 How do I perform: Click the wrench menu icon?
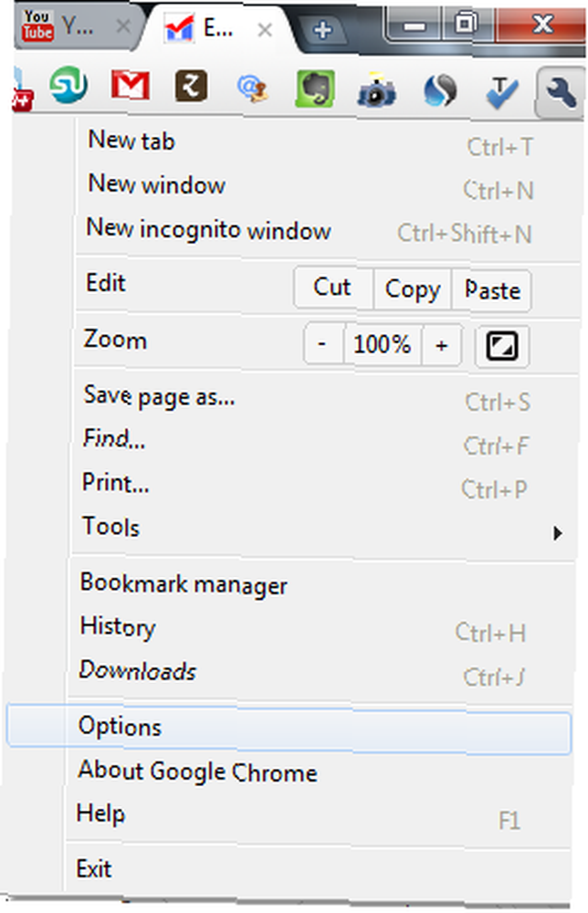560,92
